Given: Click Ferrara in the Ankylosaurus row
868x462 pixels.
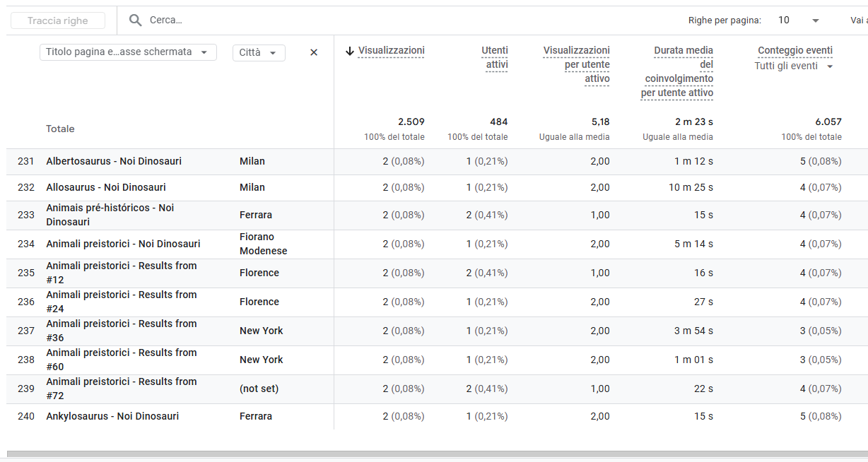Looking at the screenshot, I should pyautogui.click(x=256, y=416).
